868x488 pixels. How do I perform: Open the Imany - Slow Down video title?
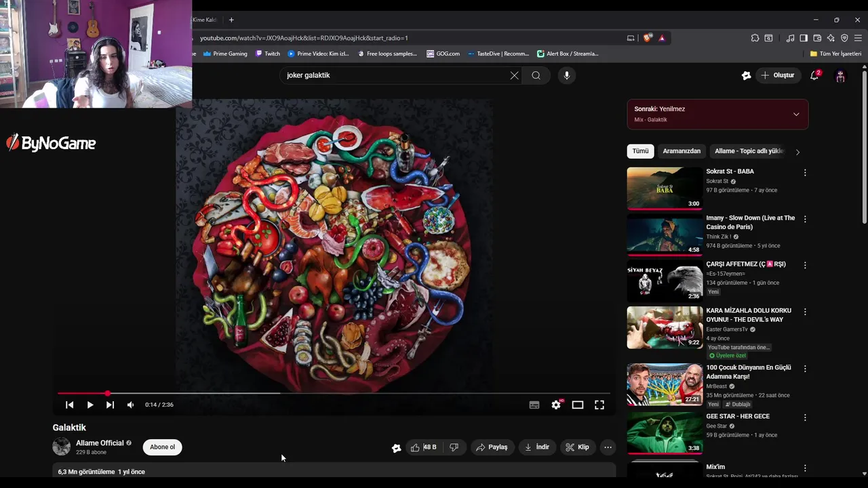click(750, 222)
